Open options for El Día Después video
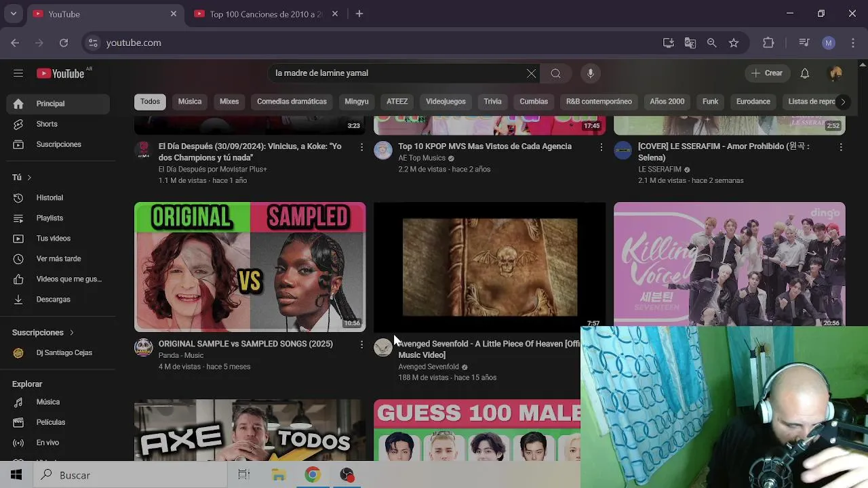Viewport: 868px width, 488px height. [x=361, y=147]
